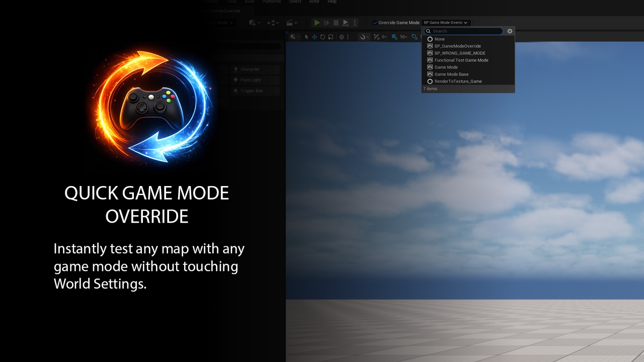Stop the play session with Stop button
The height and width of the screenshot is (362, 644).
click(x=336, y=23)
